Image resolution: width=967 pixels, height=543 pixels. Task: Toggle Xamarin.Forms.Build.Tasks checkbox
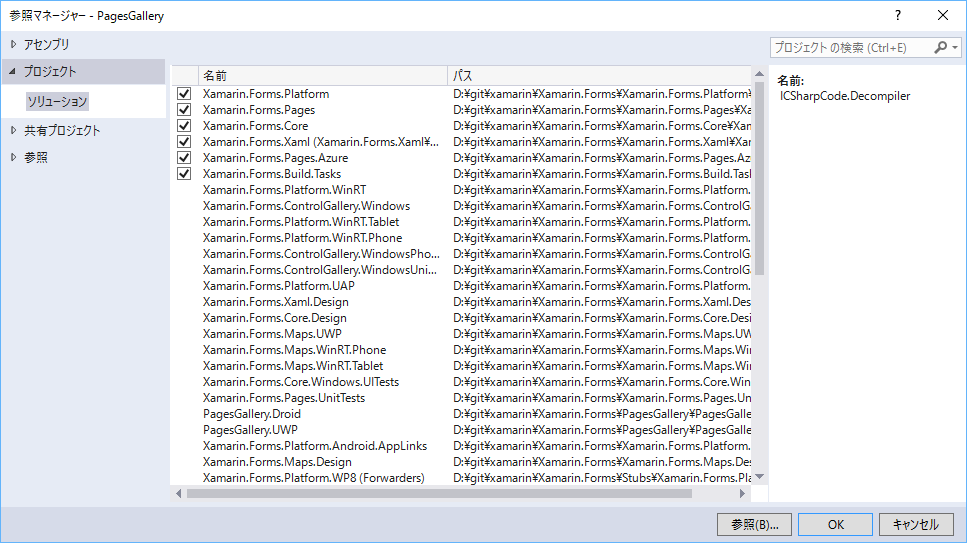coord(184,174)
